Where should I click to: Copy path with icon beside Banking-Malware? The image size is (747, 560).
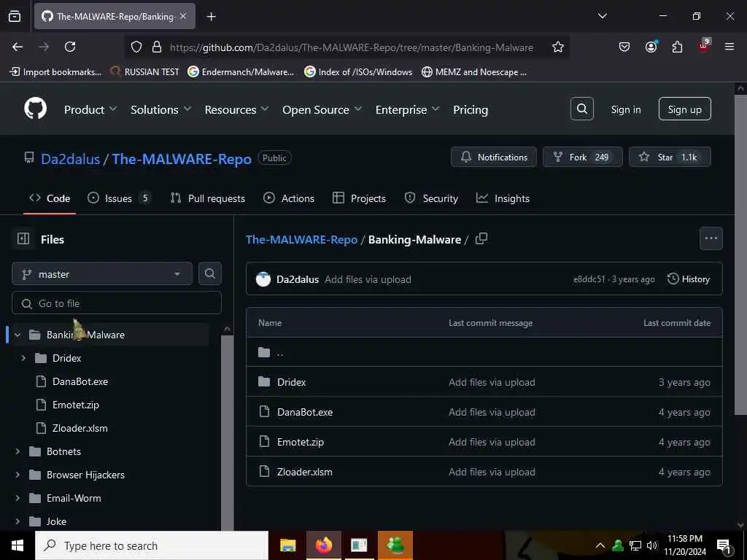click(481, 238)
